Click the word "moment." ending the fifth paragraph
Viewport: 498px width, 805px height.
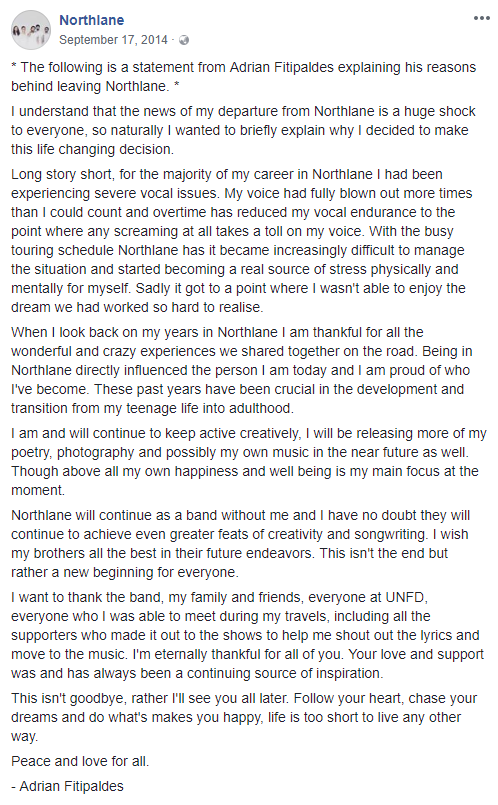click(38, 490)
